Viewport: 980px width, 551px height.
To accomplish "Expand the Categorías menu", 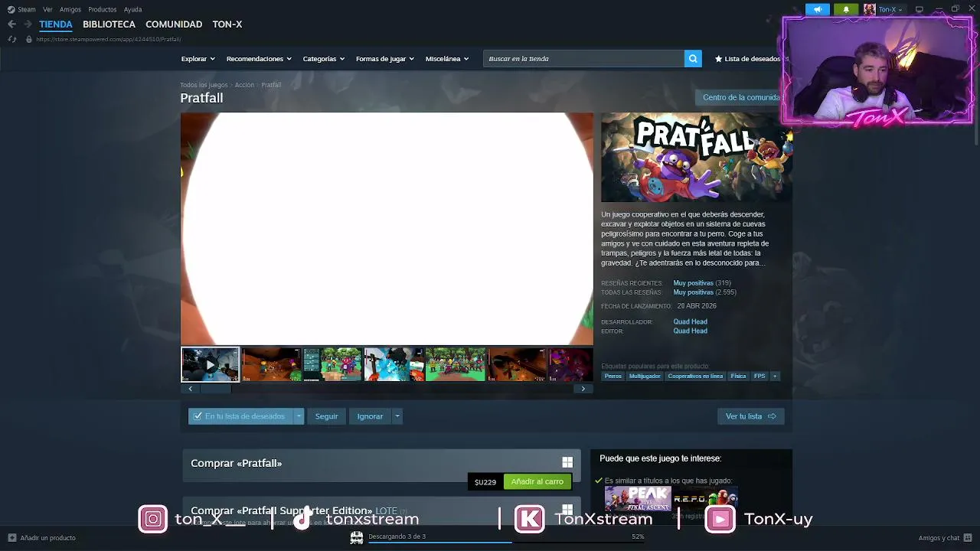I will (323, 59).
